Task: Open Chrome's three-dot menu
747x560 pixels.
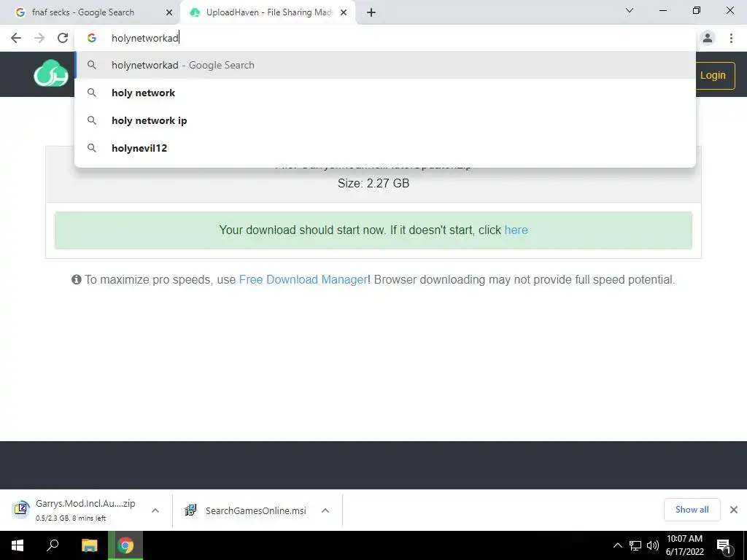Action: coord(731,38)
